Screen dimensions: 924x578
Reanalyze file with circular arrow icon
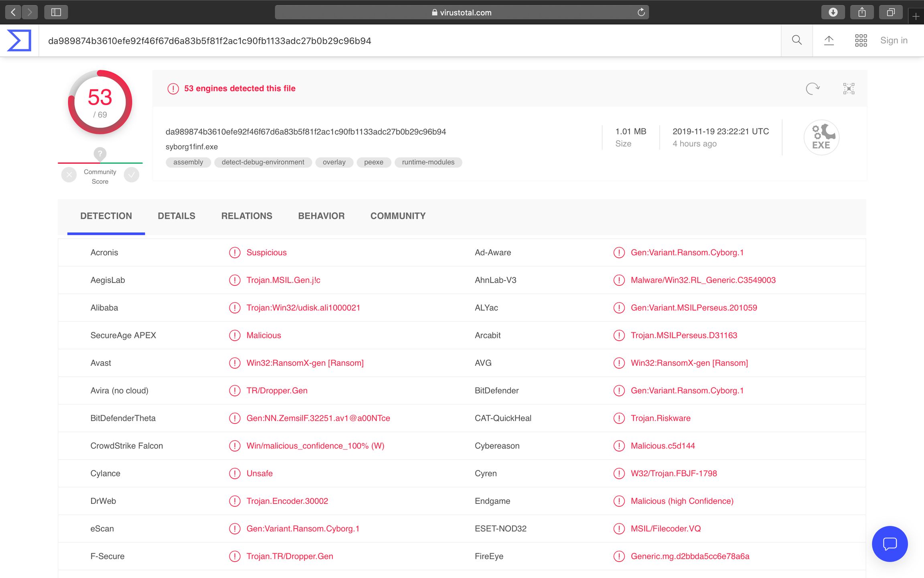[813, 88]
